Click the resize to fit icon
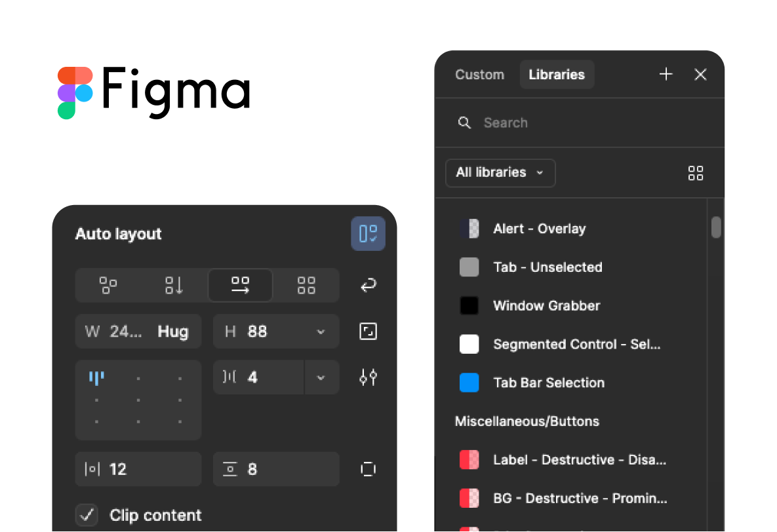This screenshot has width=777, height=532. pos(369,332)
